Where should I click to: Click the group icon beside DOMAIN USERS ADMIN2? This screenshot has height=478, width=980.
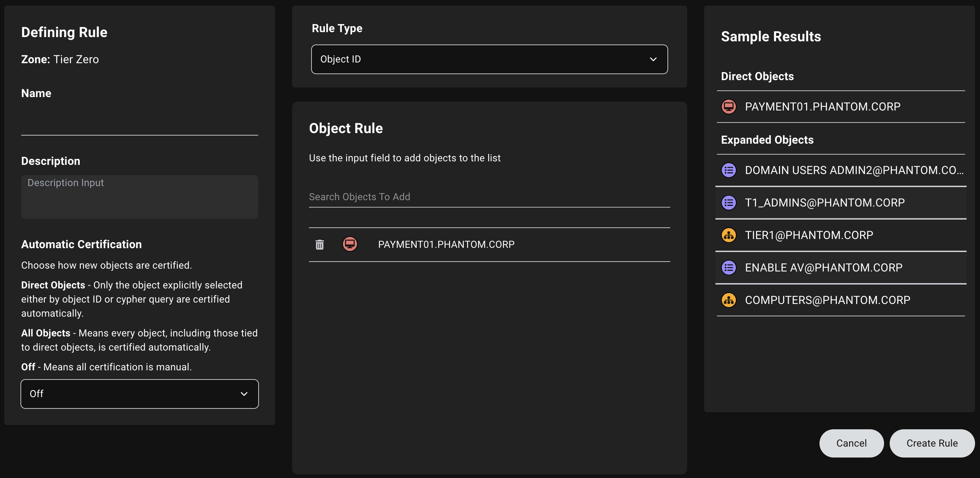pos(729,170)
